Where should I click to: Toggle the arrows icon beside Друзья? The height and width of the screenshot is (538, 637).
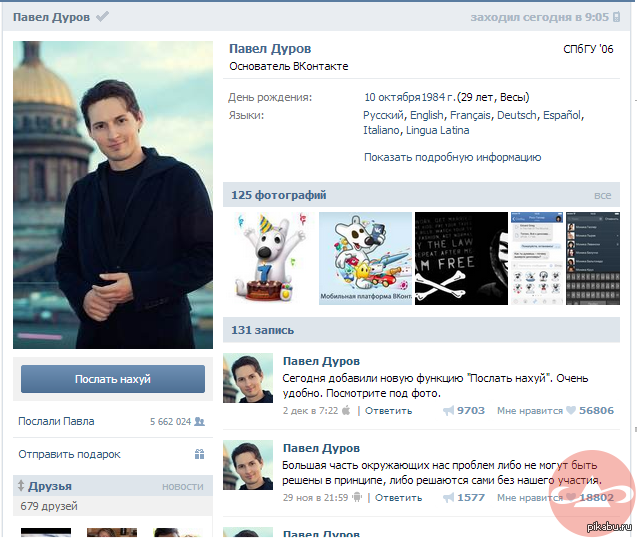pos(21,486)
